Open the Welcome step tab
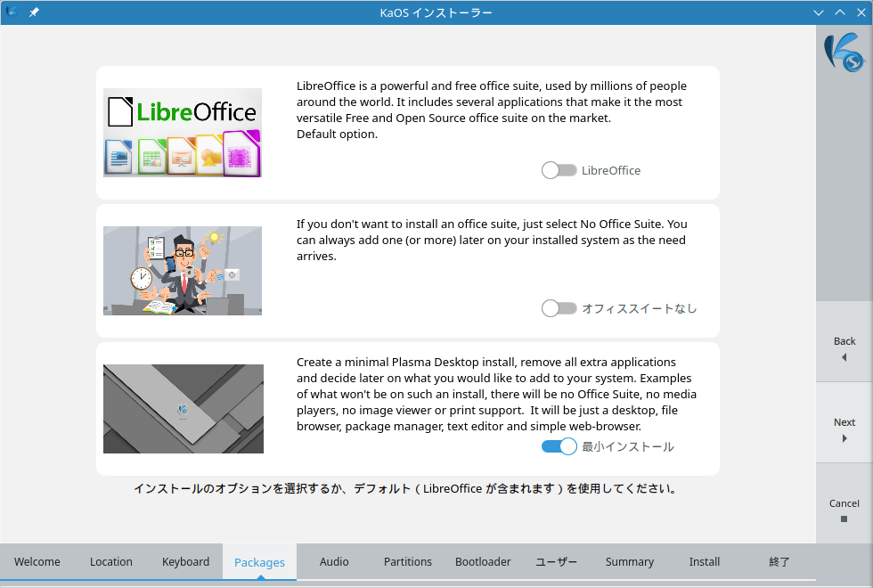Viewport: 873px width, 588px height. click(x=37, y=562)
